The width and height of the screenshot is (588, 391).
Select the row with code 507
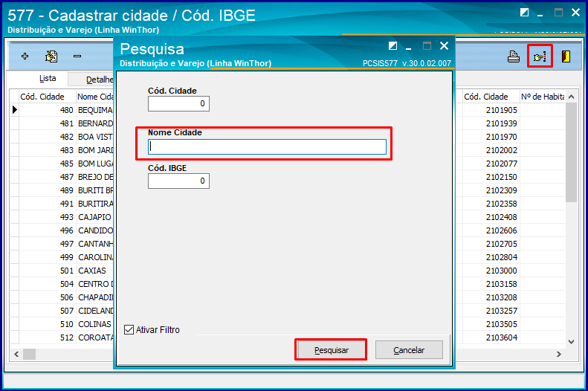(x=62, y=311)
